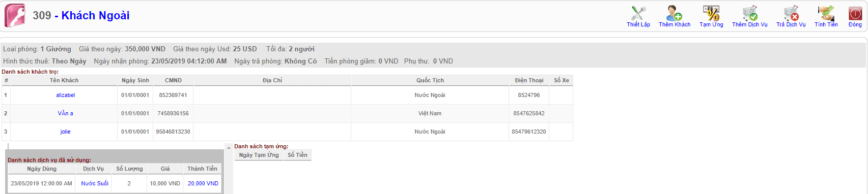Click the Quốc Tịch column header
Image resolution: width=868 pixels, height=194 pixels.
[x=430, y=80]
